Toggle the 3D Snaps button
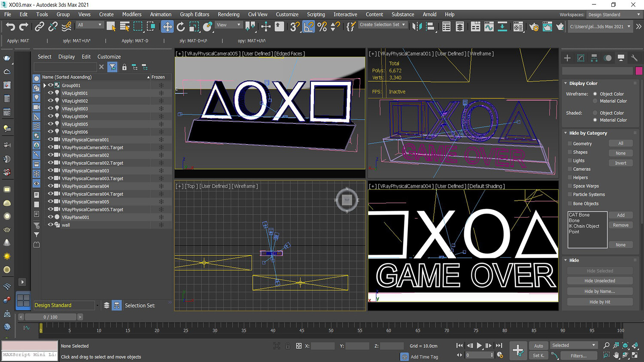 pos(295,27)
